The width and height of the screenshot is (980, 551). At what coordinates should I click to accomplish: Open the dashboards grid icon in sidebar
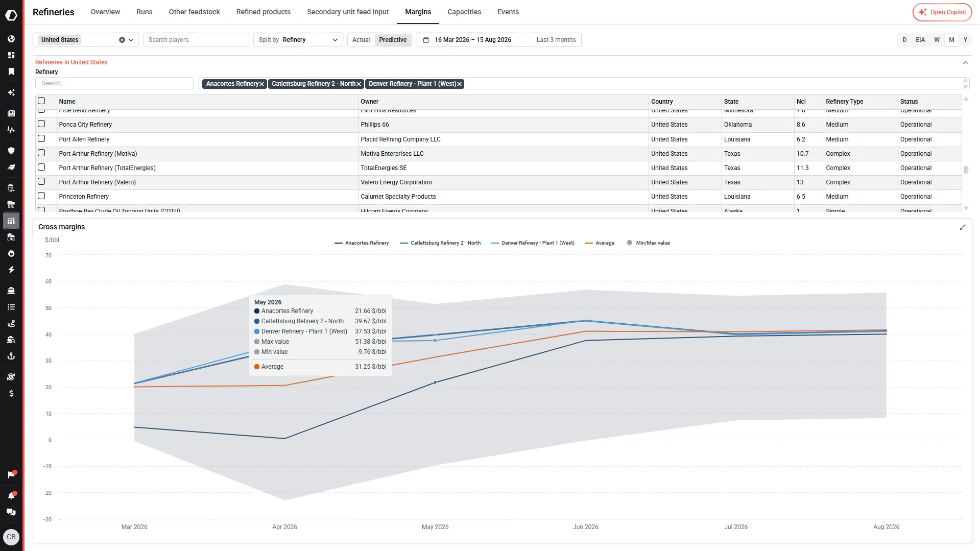(x=11, y=55)
